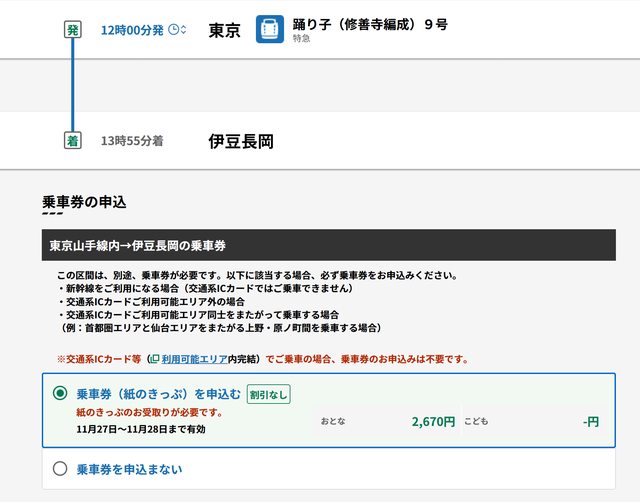Click the 12時00分発 departure time text
This screenshot has height=502, width=640.
click(x=133, y=30)
